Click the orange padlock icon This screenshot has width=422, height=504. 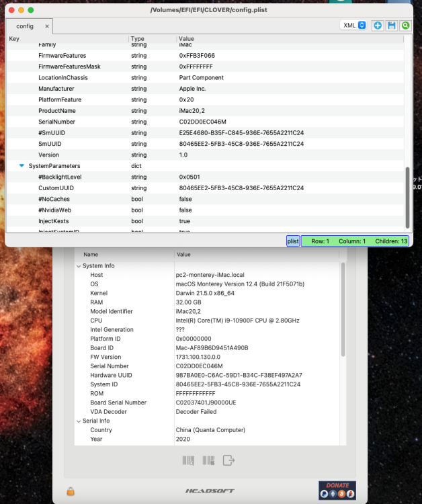[71, 491]
